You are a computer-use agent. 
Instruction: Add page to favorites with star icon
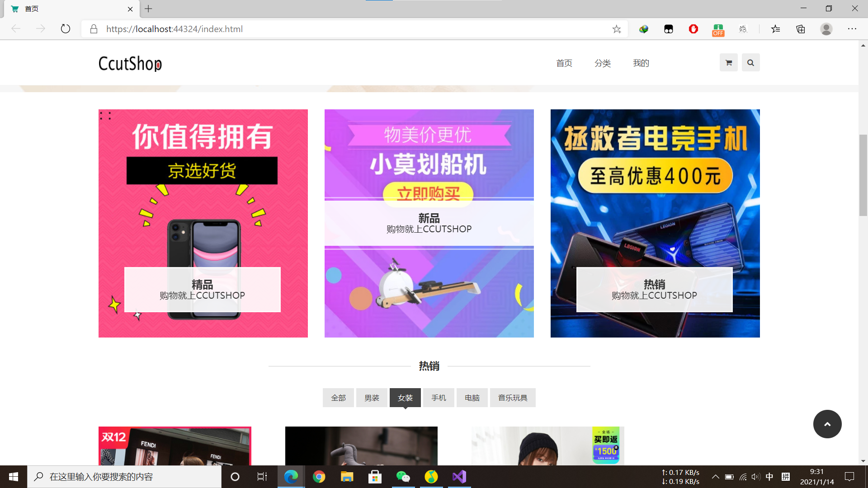coord(617,29)
